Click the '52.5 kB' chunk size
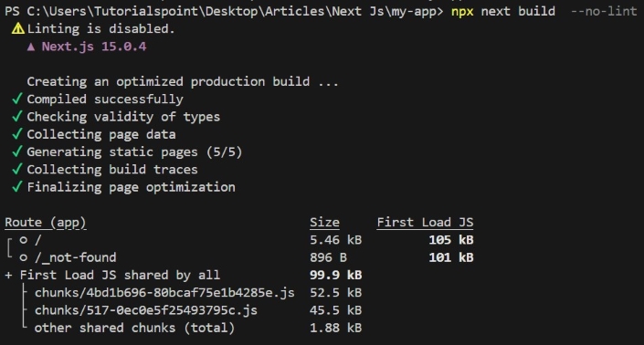The width and height of the screenshot is (644, 345). coord(336,293)
